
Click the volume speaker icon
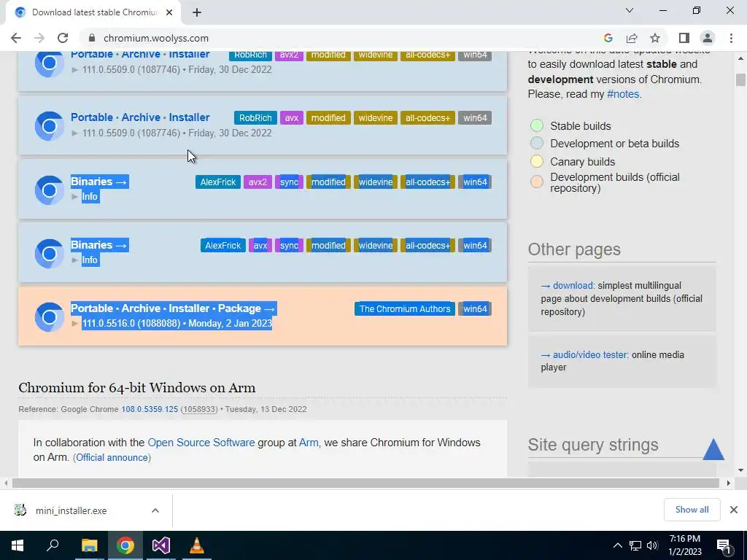[x=652, y=545]
